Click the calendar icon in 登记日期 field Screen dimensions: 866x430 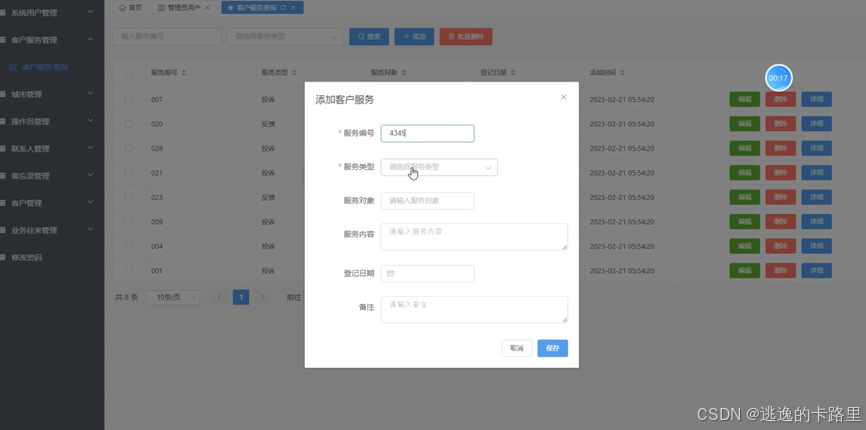pyautogui.click(x=390, y=274)
